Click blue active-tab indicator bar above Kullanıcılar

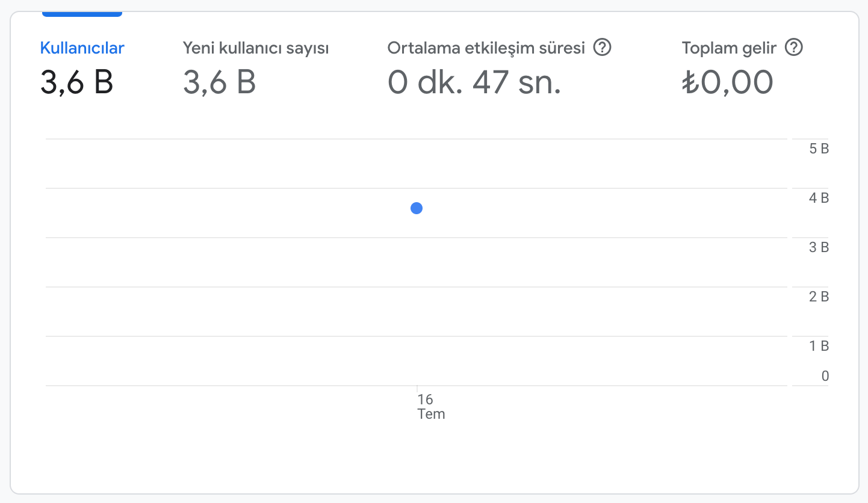(x=82, y=14)
